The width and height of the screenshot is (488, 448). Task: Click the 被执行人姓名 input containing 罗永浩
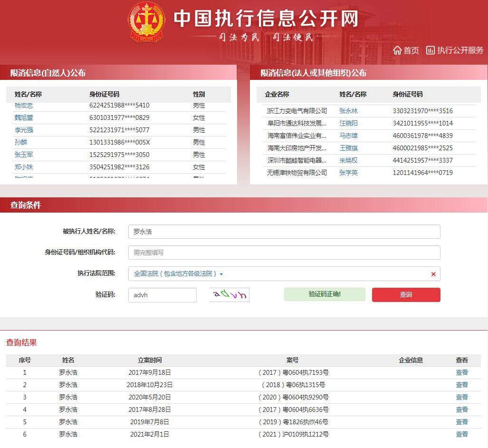point(284,232)
